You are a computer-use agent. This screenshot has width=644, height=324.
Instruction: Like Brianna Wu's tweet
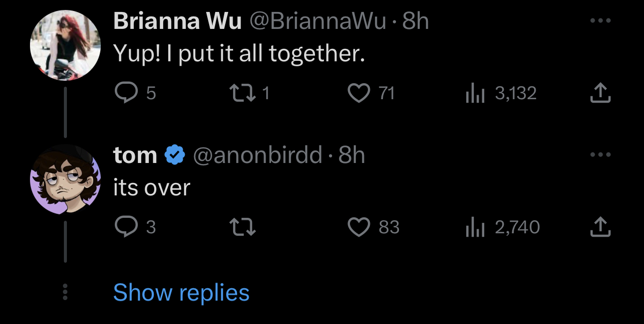359,93
